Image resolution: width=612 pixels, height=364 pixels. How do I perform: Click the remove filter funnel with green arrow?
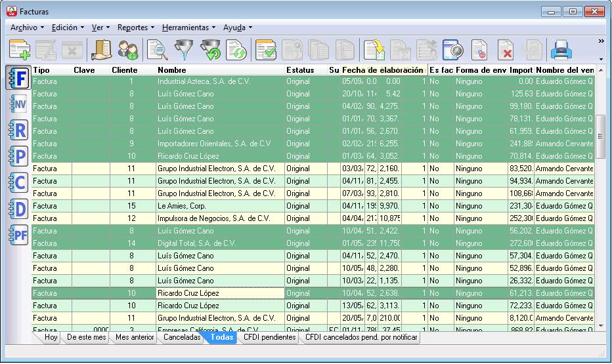[x=210, y=50]
